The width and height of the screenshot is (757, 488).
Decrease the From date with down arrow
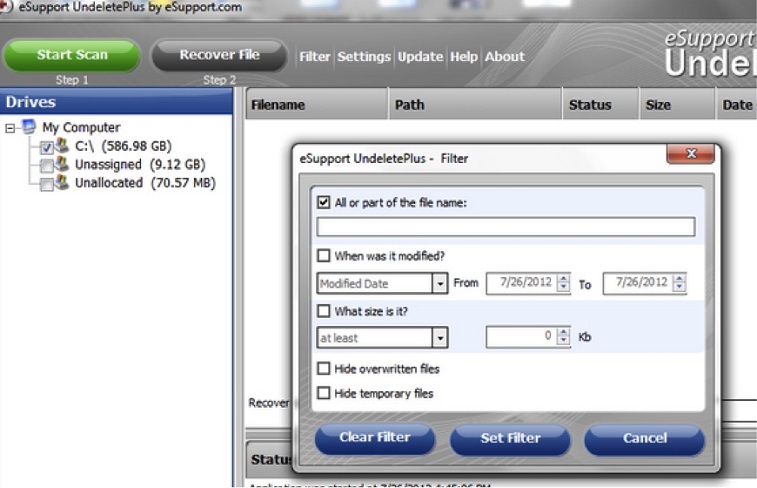coord(563,288)
